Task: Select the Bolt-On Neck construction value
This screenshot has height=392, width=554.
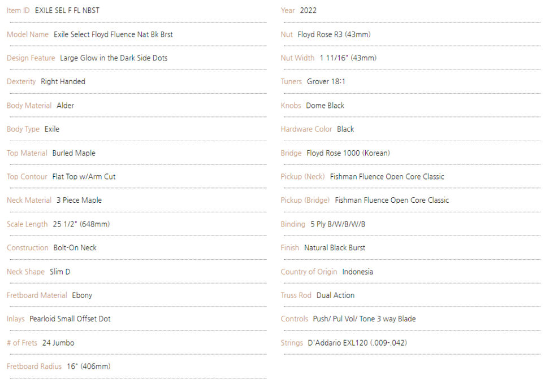Action: (x=75, y=248)
